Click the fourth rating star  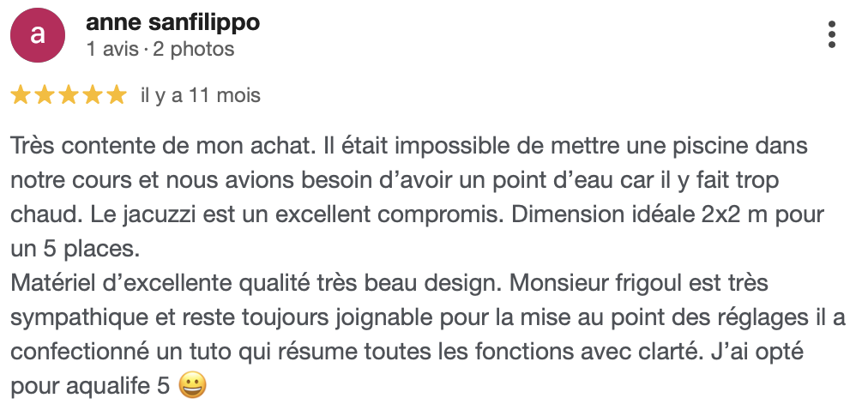92,95
